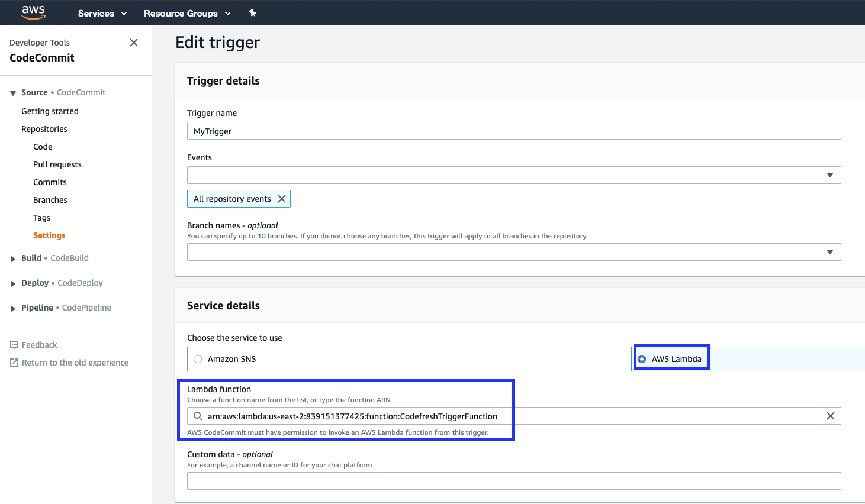Go to Pull requests in sidebar

pyautogui.click(x=57, y=164)
